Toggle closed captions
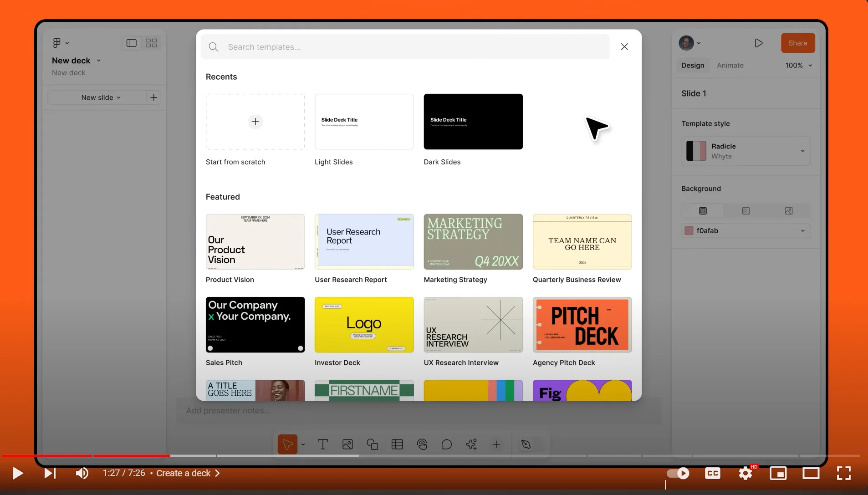 tap(713, 473)
